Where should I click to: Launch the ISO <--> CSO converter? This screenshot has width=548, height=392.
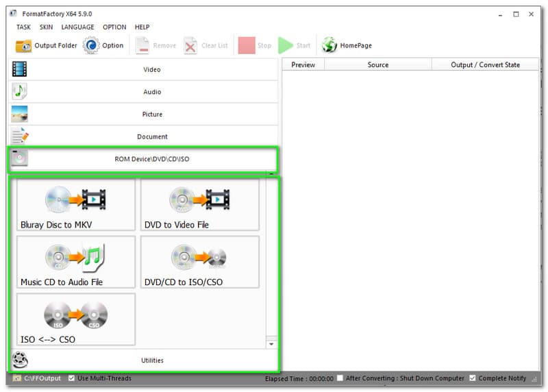(75, 319)
